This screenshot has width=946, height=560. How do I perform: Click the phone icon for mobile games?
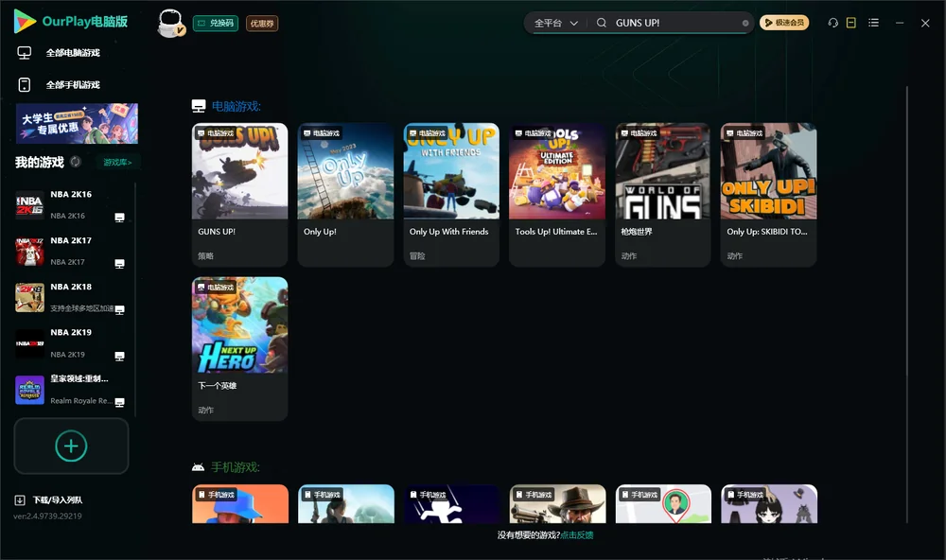tap(25, 84)
